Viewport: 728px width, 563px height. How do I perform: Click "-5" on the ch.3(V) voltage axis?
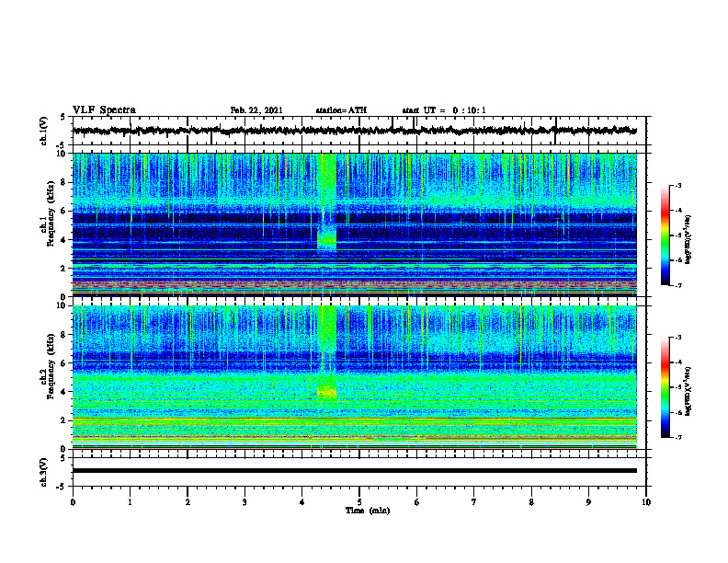click(x=62, y=487)
